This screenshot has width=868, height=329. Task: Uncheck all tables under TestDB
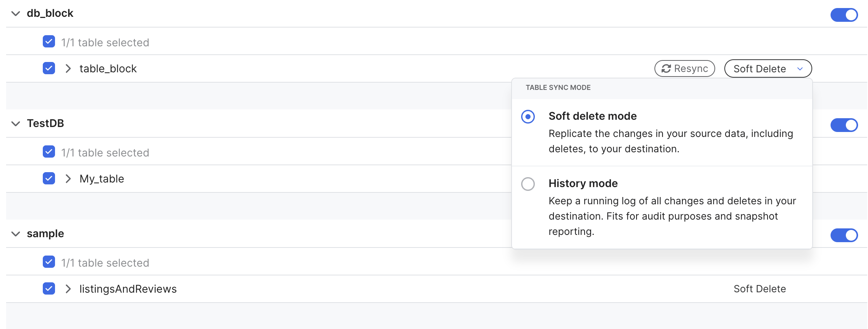pos(49,151)
